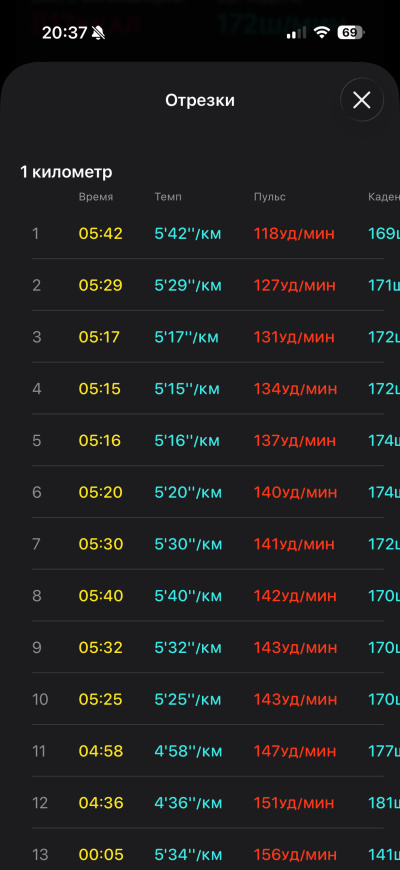Select the Пульс column header
The height and width of the screenshot is (870, 400).
point(270,197)
